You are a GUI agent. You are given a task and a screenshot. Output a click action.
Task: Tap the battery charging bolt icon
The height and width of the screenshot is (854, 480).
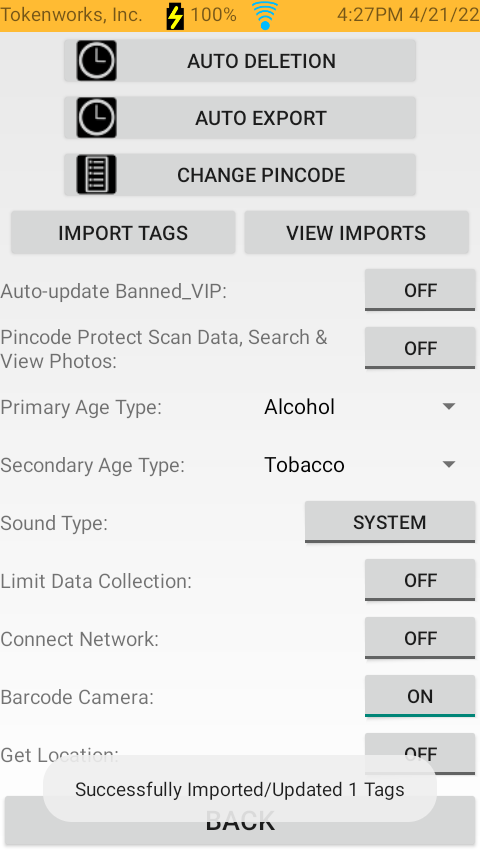pos(175,16)
